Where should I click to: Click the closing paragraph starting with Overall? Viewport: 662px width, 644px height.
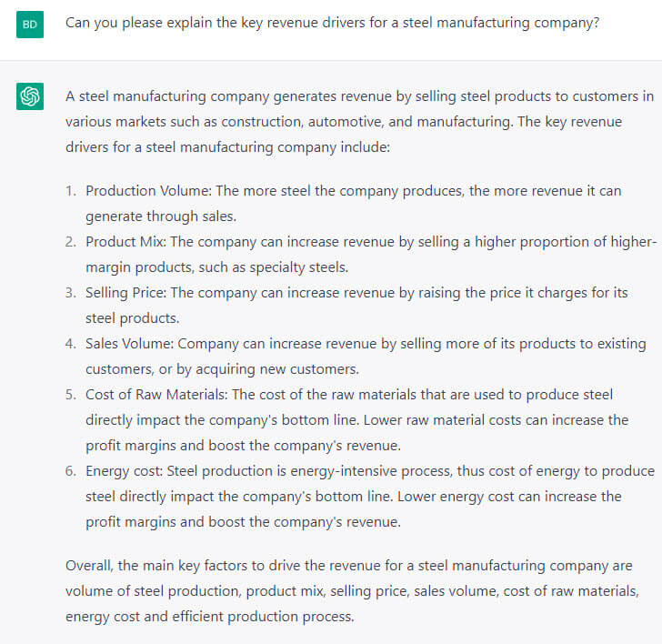click(353, 591)
